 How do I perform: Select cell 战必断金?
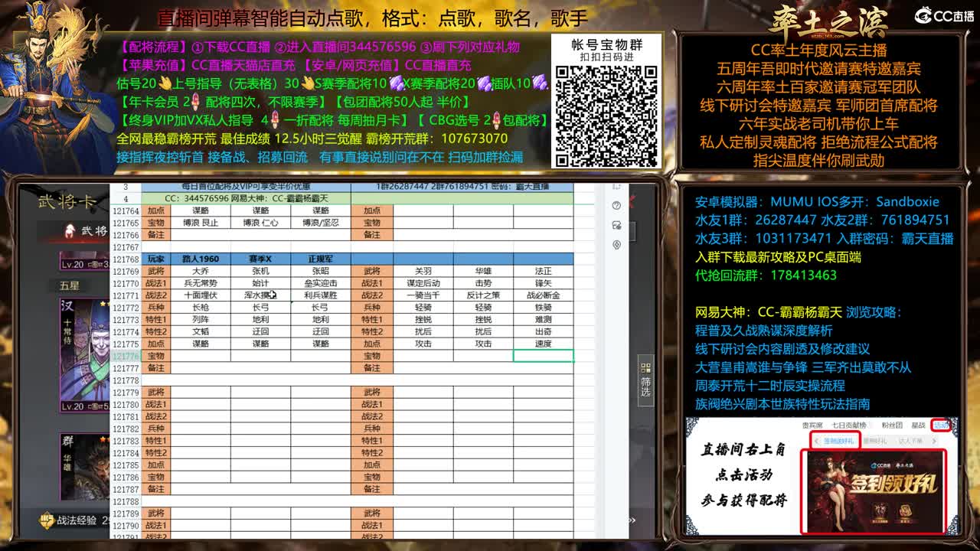point(543,295)
